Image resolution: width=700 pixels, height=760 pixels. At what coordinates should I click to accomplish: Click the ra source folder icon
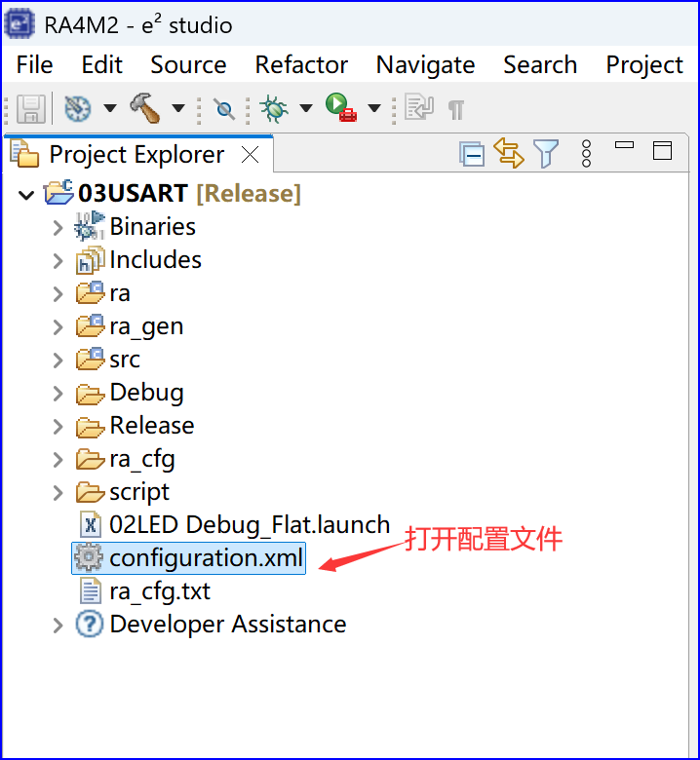tap(91, 293)
